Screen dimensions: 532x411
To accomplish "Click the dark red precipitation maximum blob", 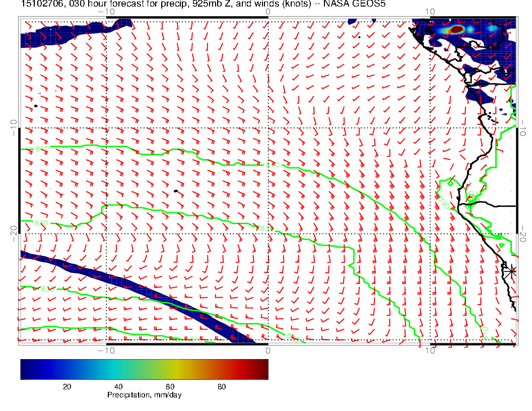I will tap(456, 30).
